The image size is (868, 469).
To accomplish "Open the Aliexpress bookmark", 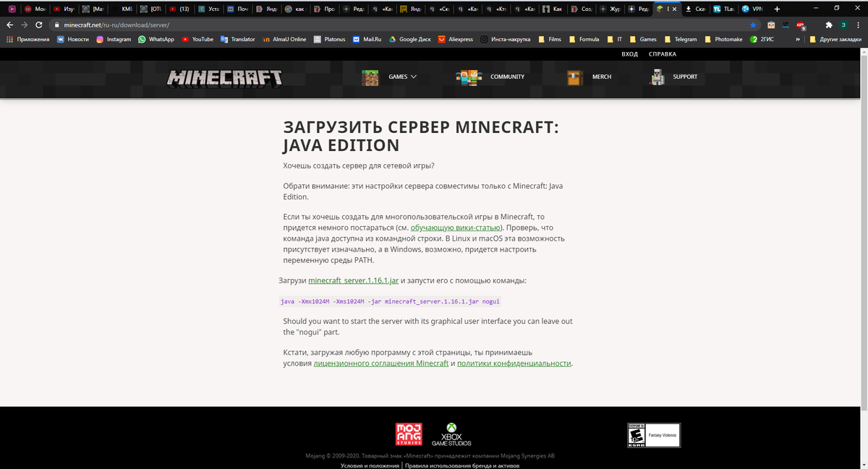I will pos(456,39).
